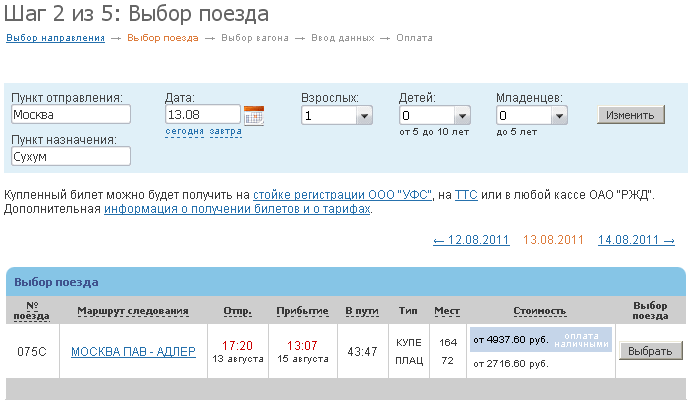Open route МОСКВА ПАВ - АДЛЕР
The image size is (691, 403).
[x=133, y=352]
